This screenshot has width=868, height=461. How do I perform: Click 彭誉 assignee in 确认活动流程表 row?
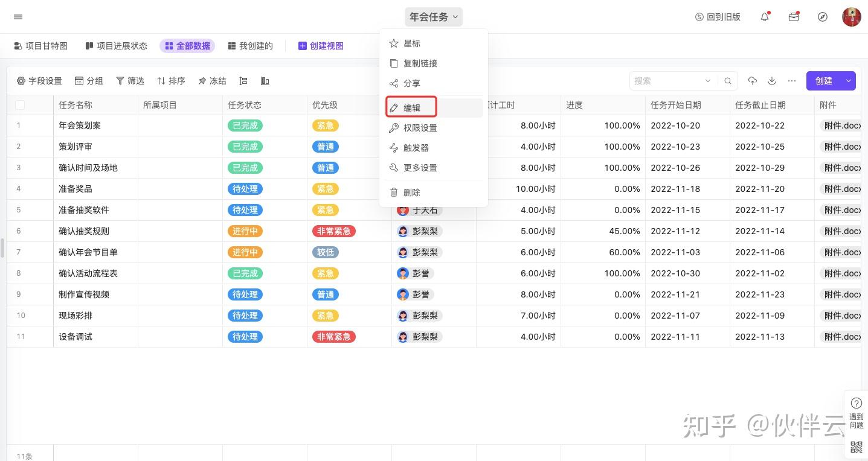[x=416, y=273]
